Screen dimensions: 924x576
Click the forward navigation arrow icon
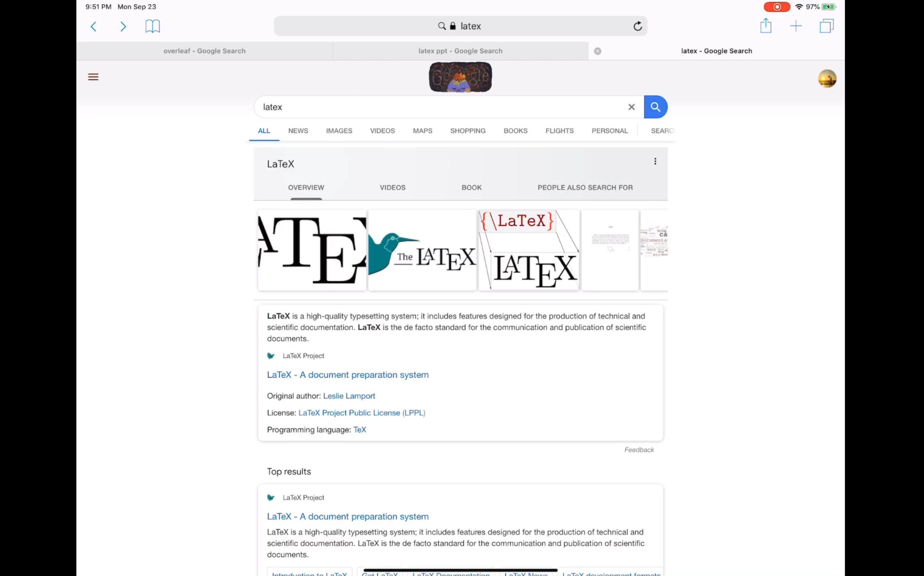(x=123, y=26)
